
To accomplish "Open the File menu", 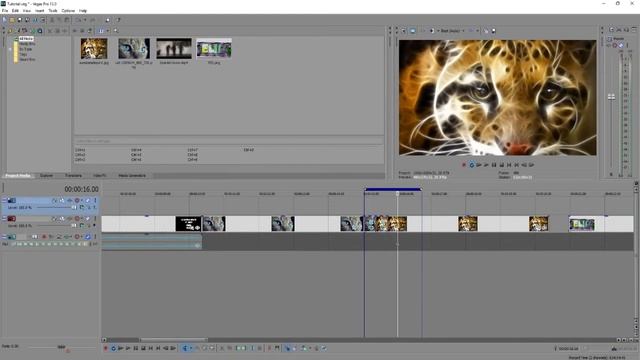I will [x=4, y=11].
